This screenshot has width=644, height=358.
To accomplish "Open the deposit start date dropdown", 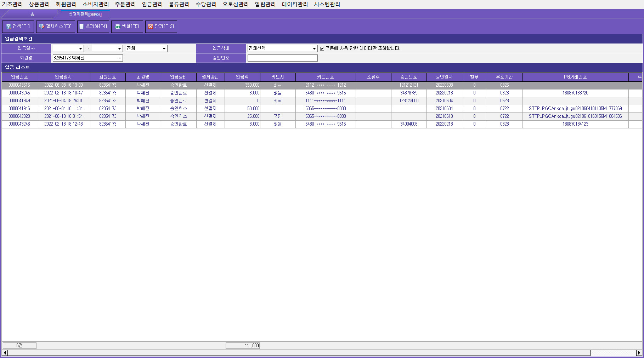I will pos(80,48).
